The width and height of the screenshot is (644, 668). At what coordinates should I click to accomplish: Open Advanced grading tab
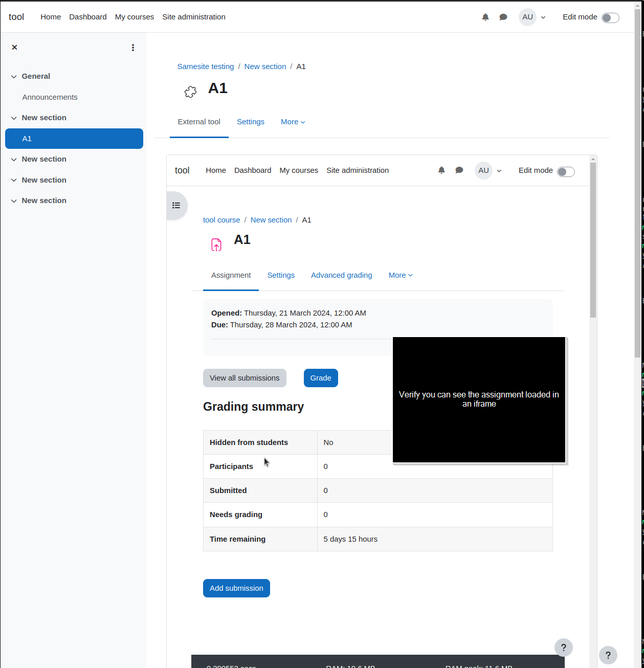(x=342, y=275)
